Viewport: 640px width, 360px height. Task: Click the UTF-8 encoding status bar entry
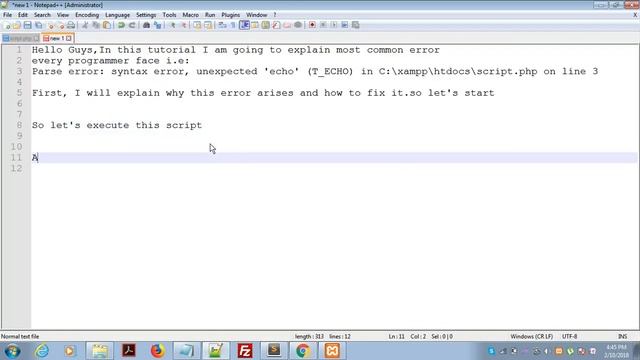569,336
